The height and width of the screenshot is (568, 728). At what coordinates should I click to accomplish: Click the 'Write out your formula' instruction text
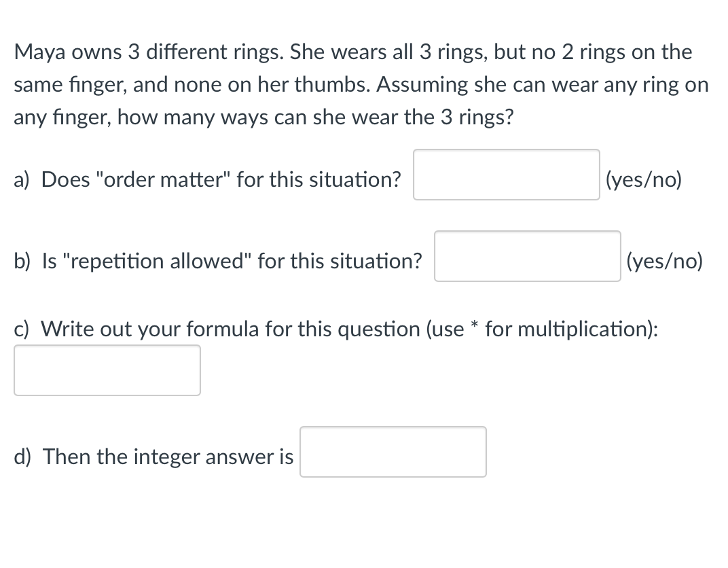(x=349, y=330)
